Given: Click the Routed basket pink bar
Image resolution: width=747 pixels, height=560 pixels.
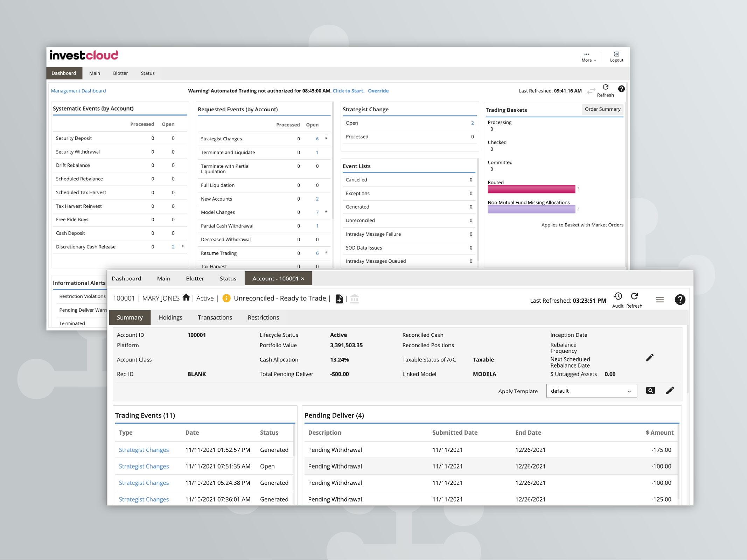Looking at the screenshot, I should point(531,189).
